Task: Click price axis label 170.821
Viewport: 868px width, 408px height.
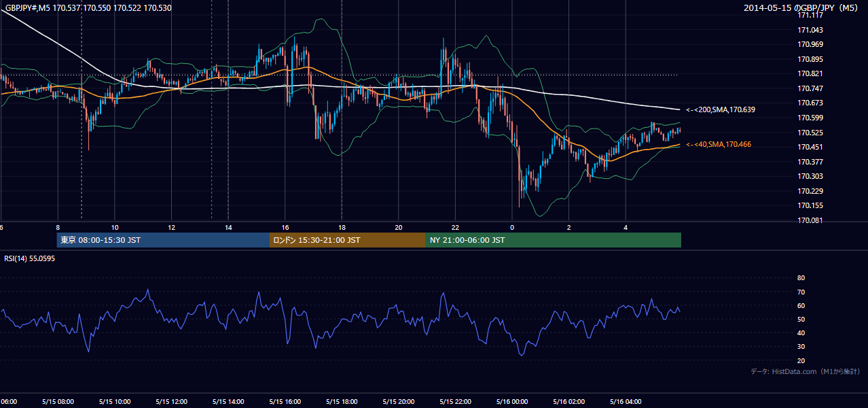Action: pos(810,73)
